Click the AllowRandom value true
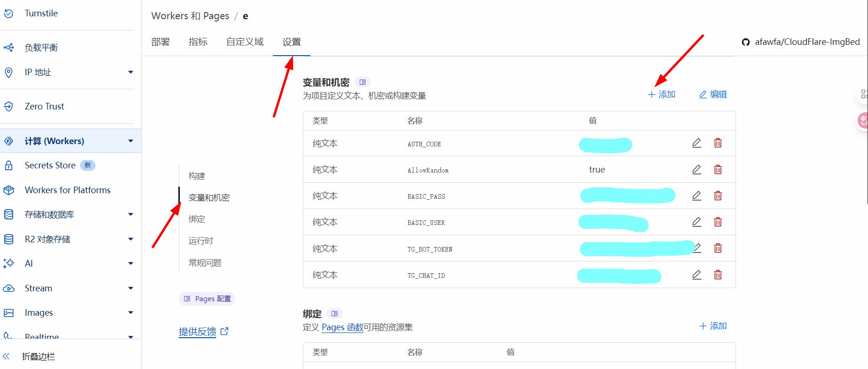This screenshot has width=868, height=369. 597,170
